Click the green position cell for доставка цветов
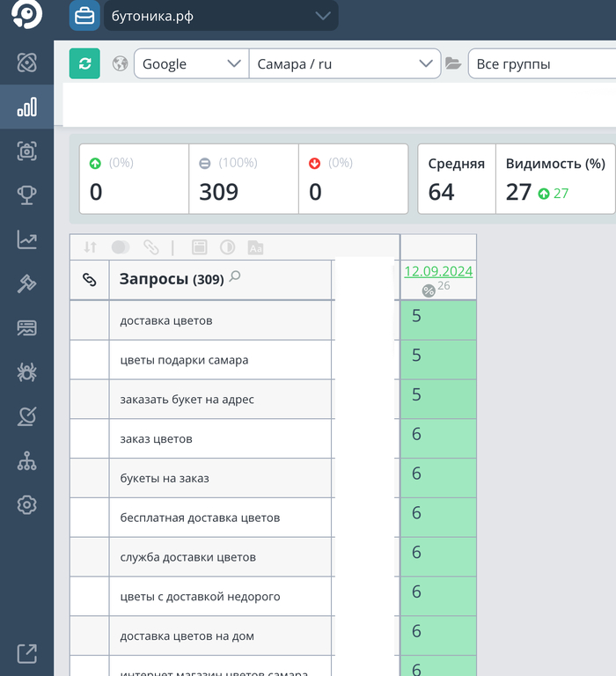 coord(438,320)
